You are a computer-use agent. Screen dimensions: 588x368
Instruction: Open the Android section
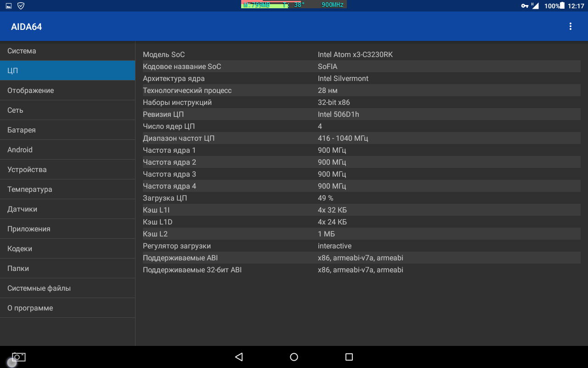(x=68, y=150)
